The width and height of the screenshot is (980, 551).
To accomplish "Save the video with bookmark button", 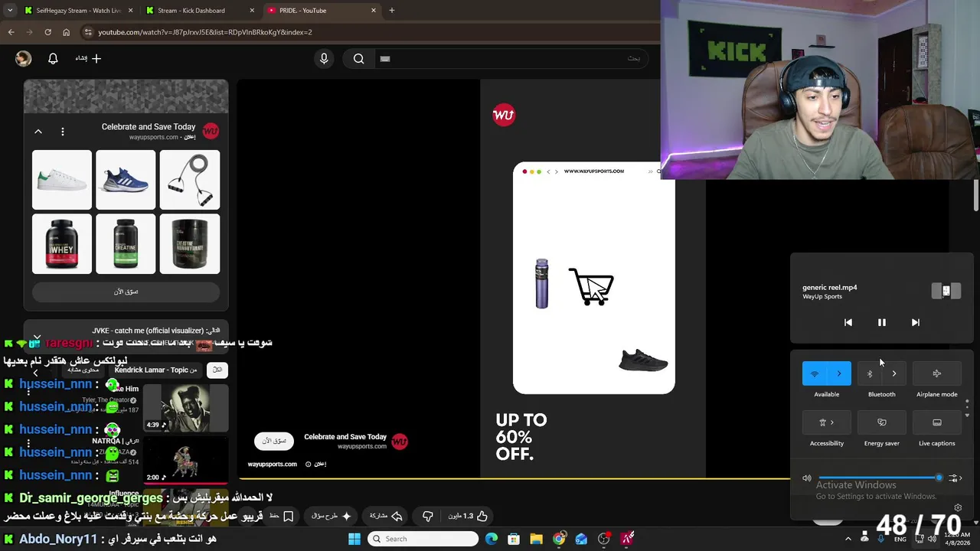I will (x=282, y=516).
